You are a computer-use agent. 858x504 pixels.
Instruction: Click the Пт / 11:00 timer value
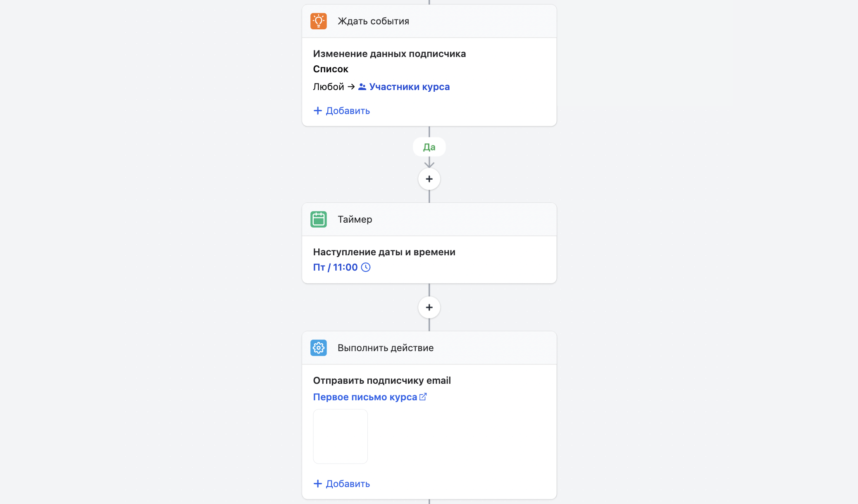335,267
